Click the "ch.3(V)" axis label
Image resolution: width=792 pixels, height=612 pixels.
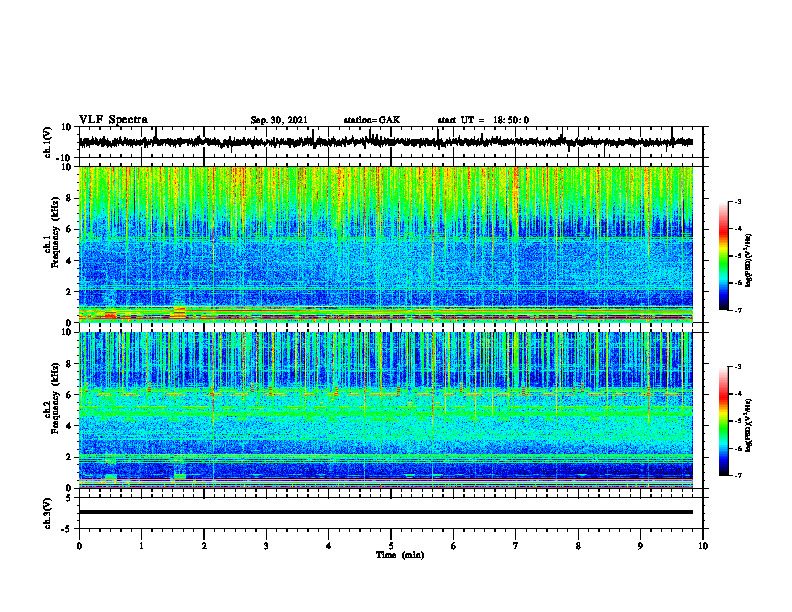pyautogui.click(x=49, y=514)
